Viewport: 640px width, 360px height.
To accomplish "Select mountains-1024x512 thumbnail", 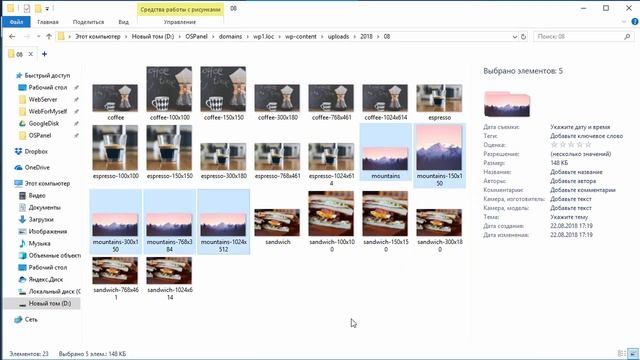I will [223, 225].
